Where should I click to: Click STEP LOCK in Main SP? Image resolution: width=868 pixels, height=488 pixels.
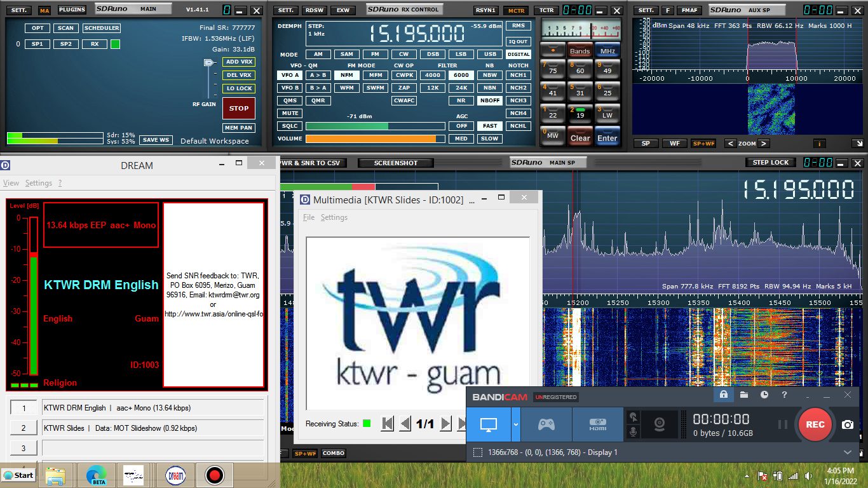[x=771, y=163]
